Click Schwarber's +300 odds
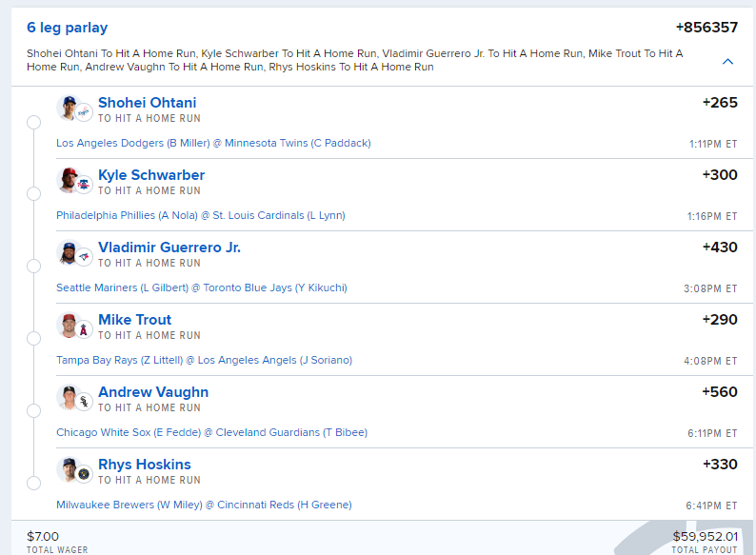The height and width of the screenshot is (555, 756). coord(720,175)
